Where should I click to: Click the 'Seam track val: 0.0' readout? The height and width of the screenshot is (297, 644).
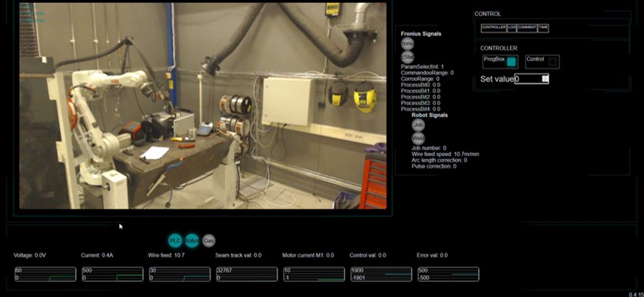238,255
